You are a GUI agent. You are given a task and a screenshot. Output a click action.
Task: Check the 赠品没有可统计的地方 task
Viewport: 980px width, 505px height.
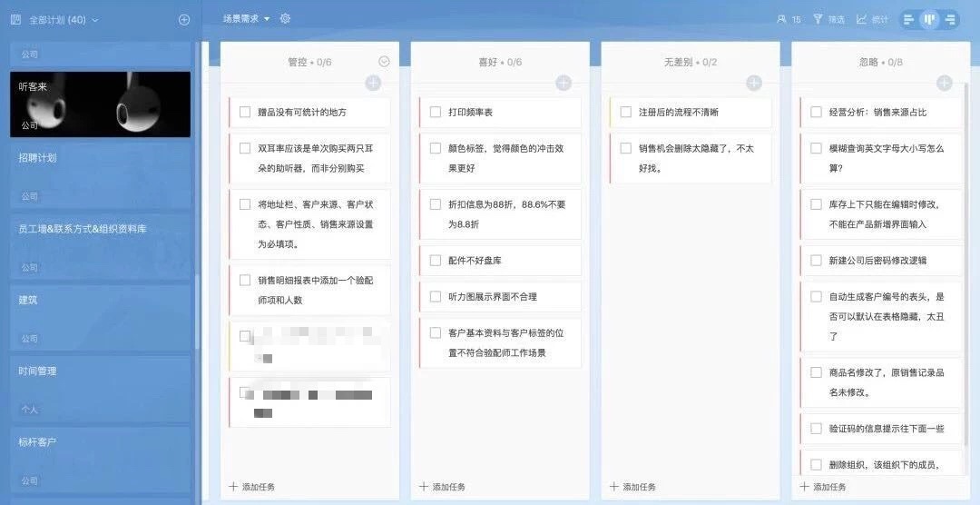(245, 112)
